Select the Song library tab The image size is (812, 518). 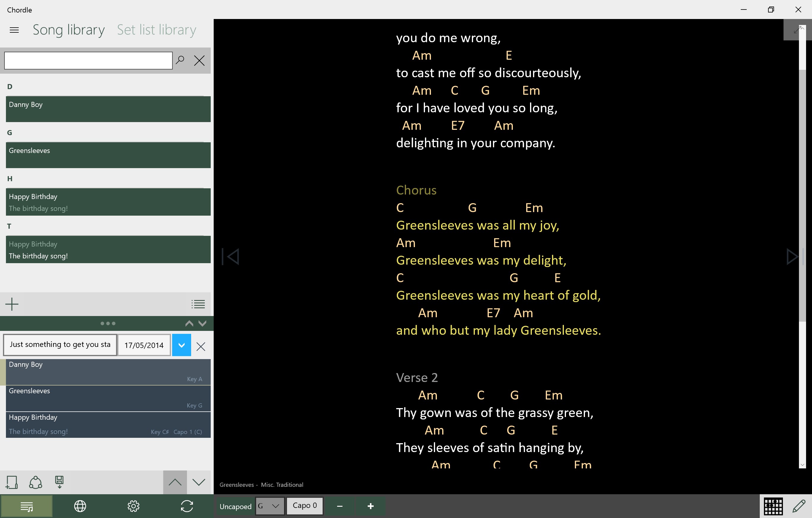69,30
